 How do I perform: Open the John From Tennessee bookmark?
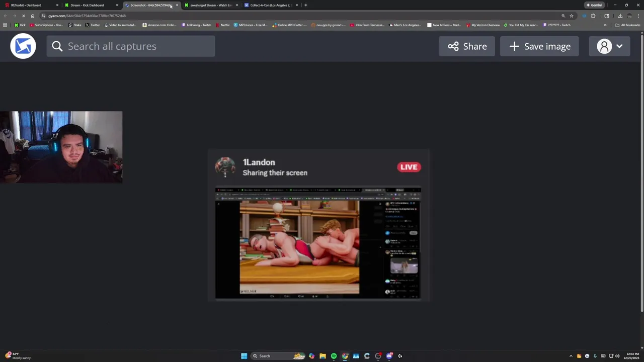tap(367, 25)
